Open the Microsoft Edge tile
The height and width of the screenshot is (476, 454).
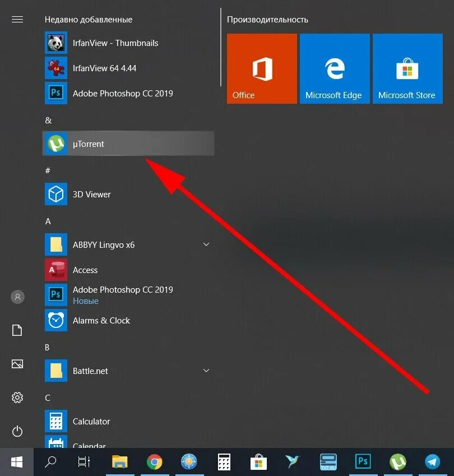[x=335, y=68]
